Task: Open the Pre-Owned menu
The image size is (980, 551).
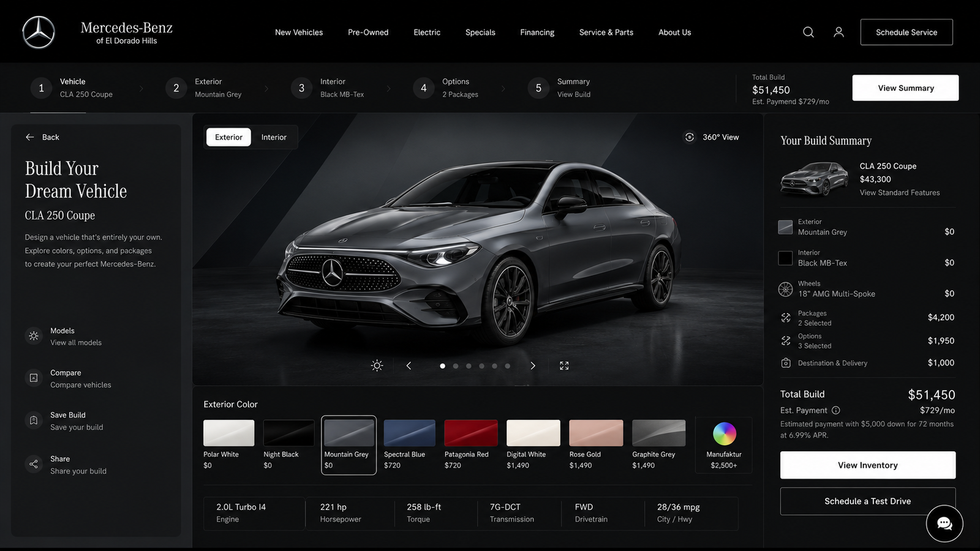Action: click(x=368, y=32)
